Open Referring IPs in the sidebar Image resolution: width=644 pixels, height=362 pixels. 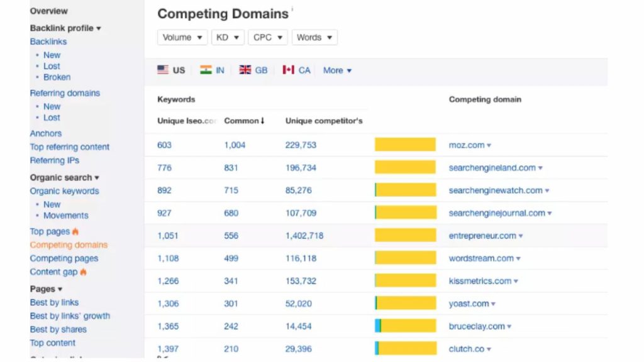tap(55, 160)
